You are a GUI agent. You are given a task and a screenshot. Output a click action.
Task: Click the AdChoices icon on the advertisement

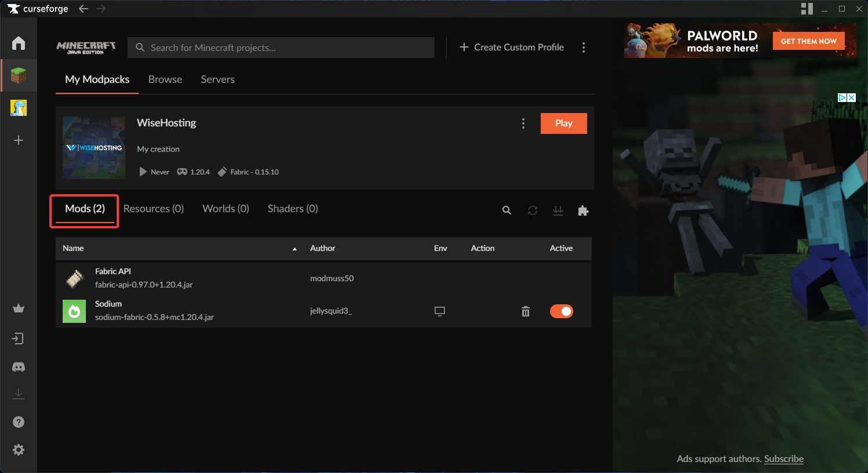tap(842, 97)
